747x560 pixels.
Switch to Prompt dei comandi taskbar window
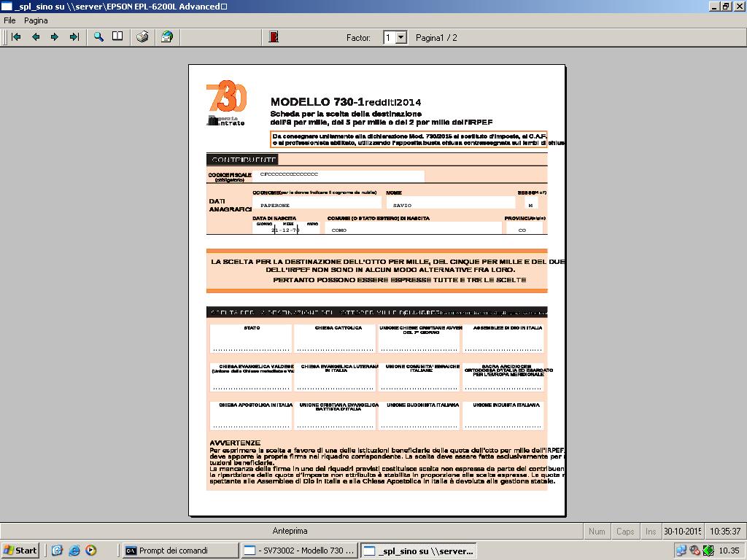click(x=180, y=551)
